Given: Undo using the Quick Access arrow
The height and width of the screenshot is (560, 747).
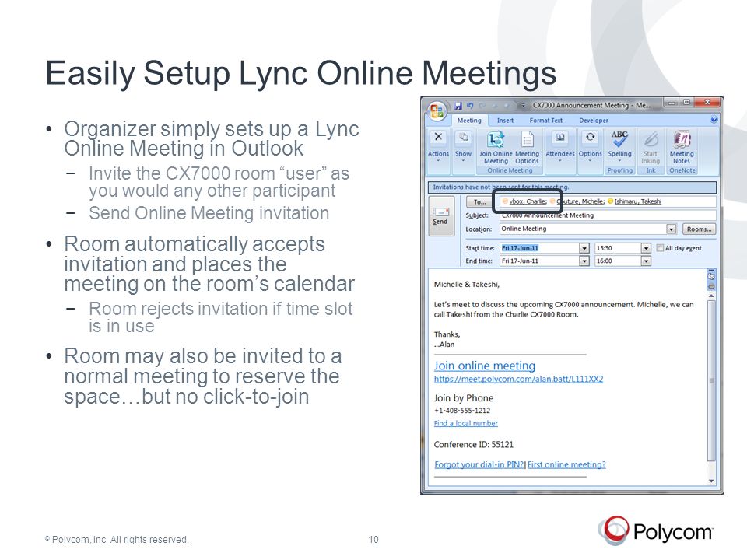Looking at the screenshot, I should click(471, 106).
